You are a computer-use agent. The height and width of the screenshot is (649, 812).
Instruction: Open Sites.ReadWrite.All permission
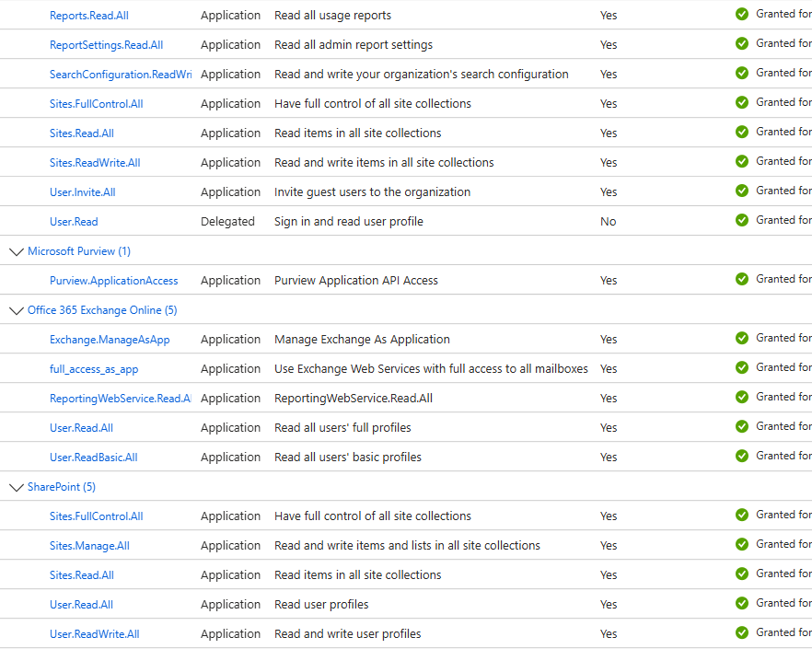coord(95,163)
